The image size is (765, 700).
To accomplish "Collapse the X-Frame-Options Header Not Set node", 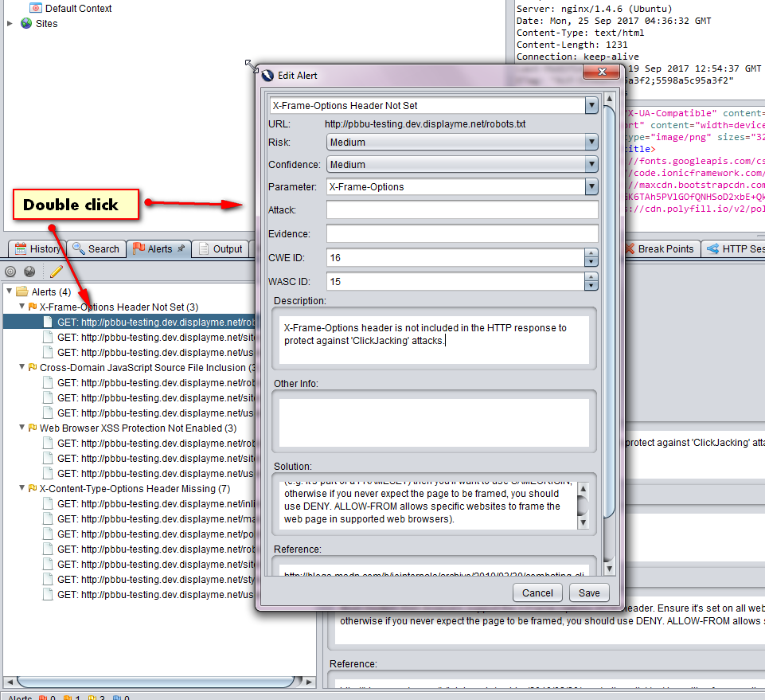I will [x=21, y=307].
